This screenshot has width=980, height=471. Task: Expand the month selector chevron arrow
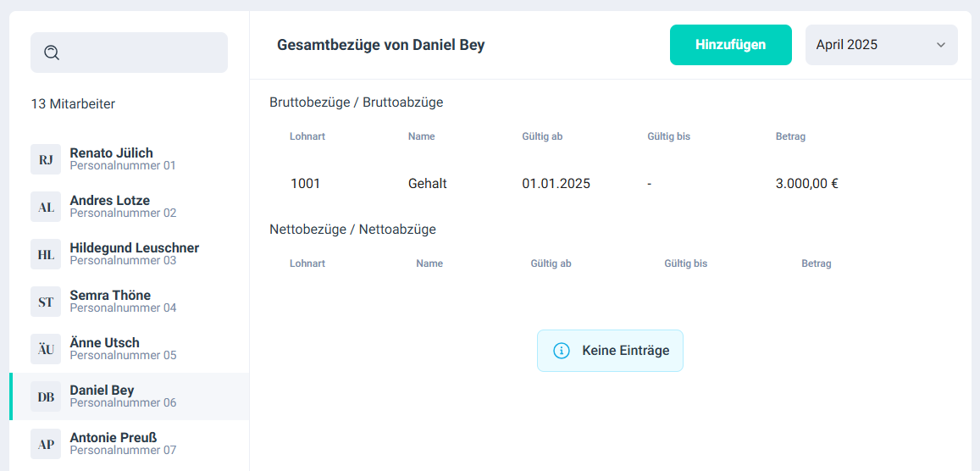(x=940, y=45)
